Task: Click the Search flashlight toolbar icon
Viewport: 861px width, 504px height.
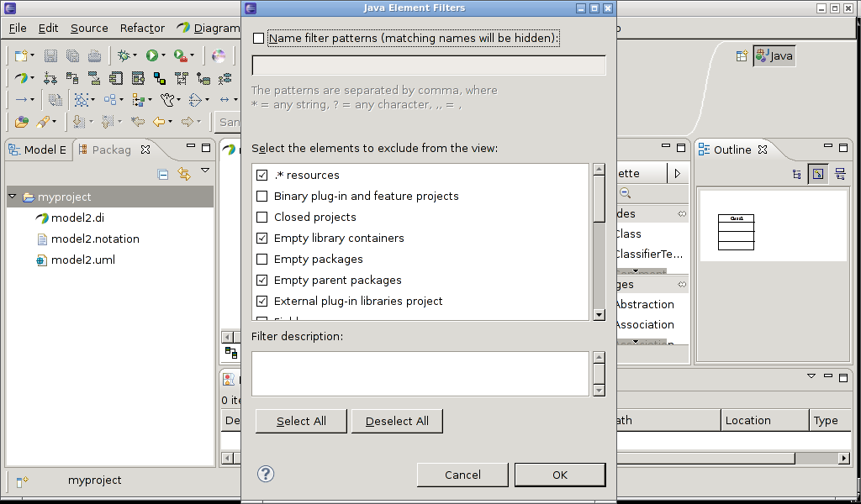Action: click(x=44, y=122)
